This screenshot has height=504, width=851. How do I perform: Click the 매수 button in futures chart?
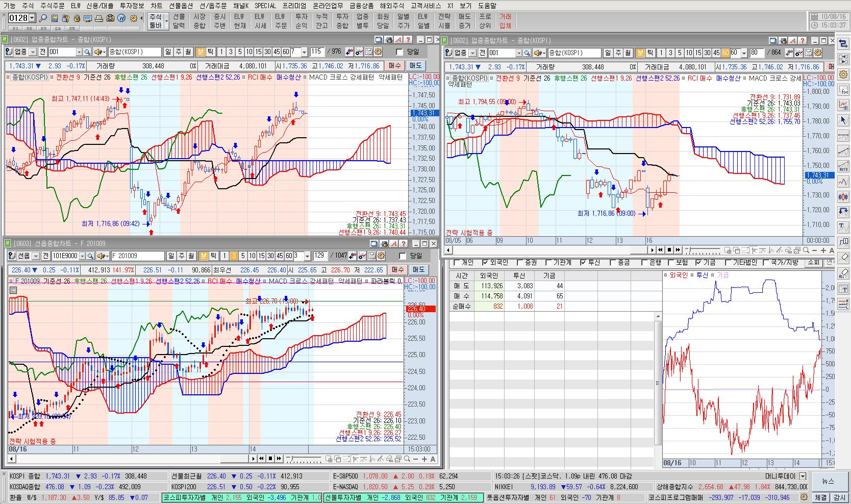pyautogui.click(x=397, y=270)
